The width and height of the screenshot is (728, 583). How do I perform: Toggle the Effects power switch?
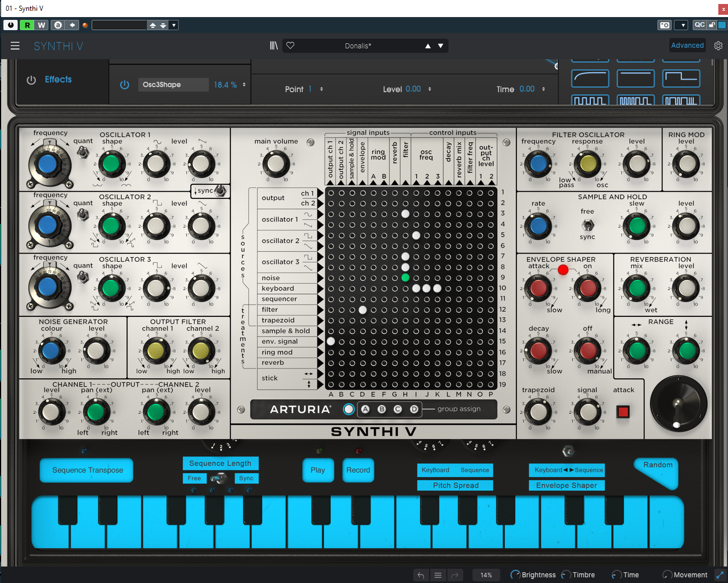tap(31, 80)
